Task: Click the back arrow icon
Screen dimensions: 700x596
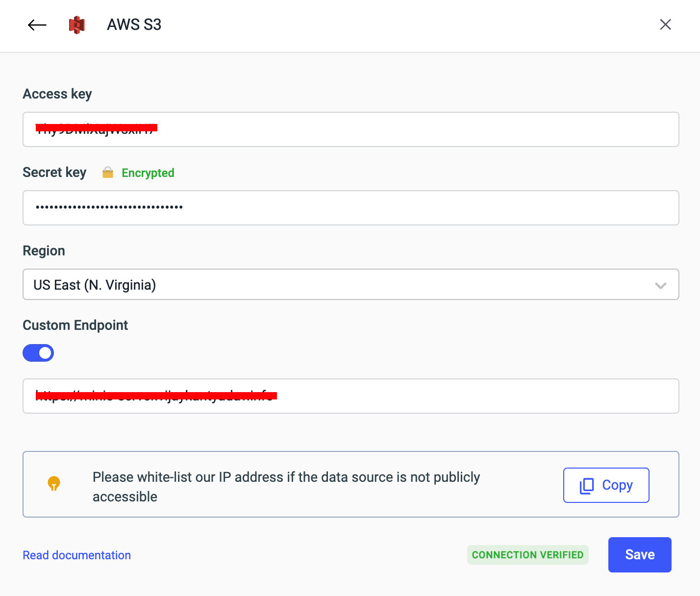Action: [x=37, y=25]
